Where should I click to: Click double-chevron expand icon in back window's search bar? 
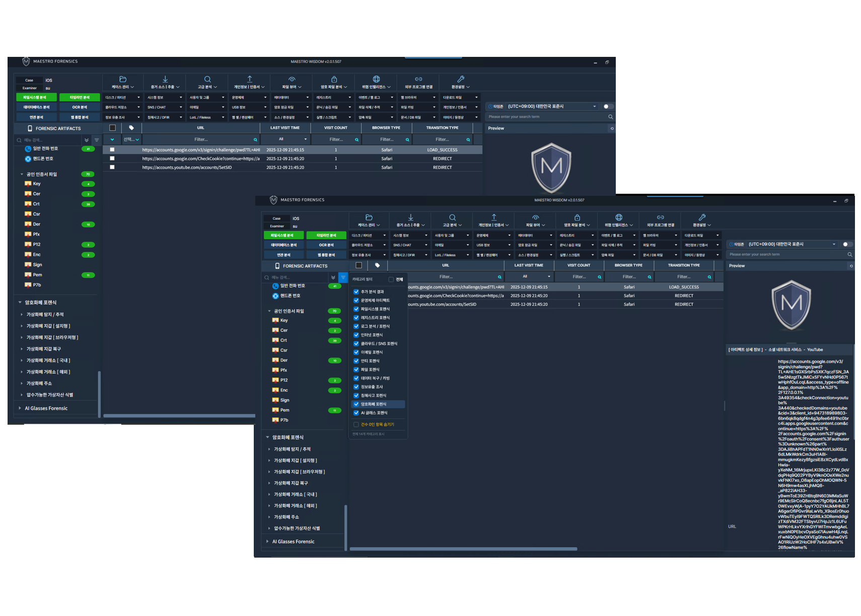pos(87,140)
